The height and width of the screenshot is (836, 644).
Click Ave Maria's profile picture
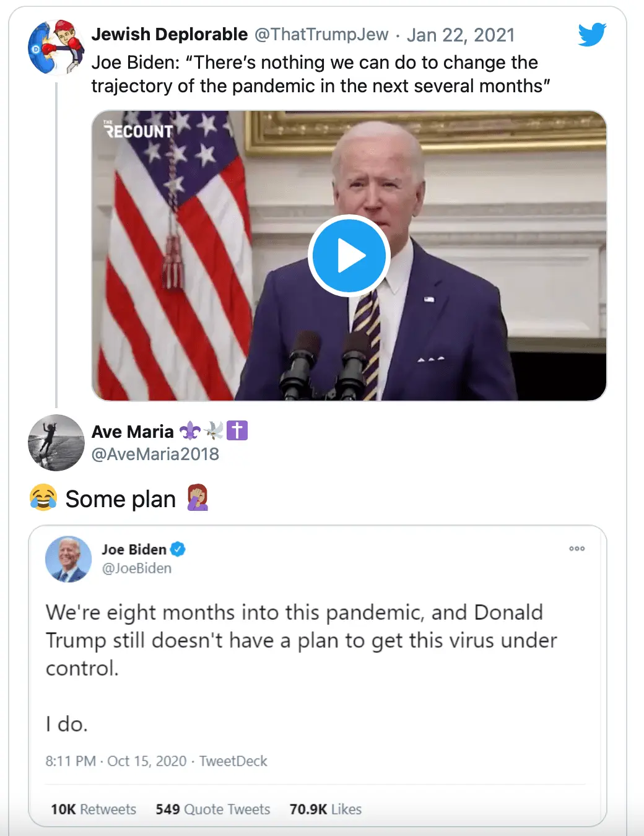point(56,442)
